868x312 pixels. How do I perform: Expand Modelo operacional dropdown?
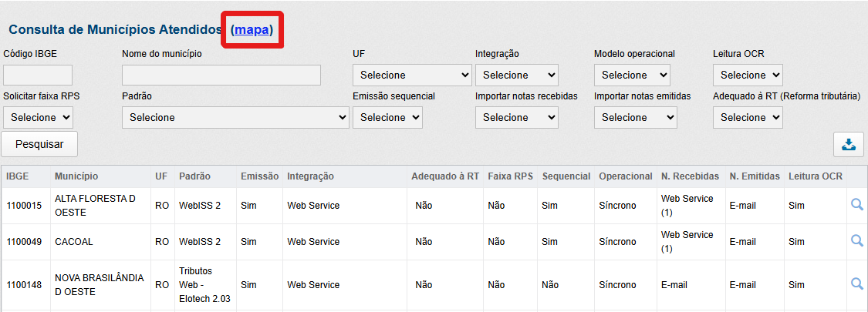632,75
